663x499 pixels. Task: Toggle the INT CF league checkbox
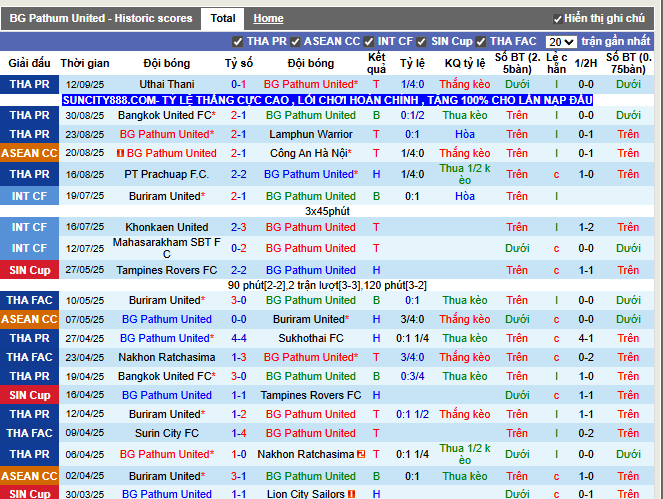[x=369, y=42]
